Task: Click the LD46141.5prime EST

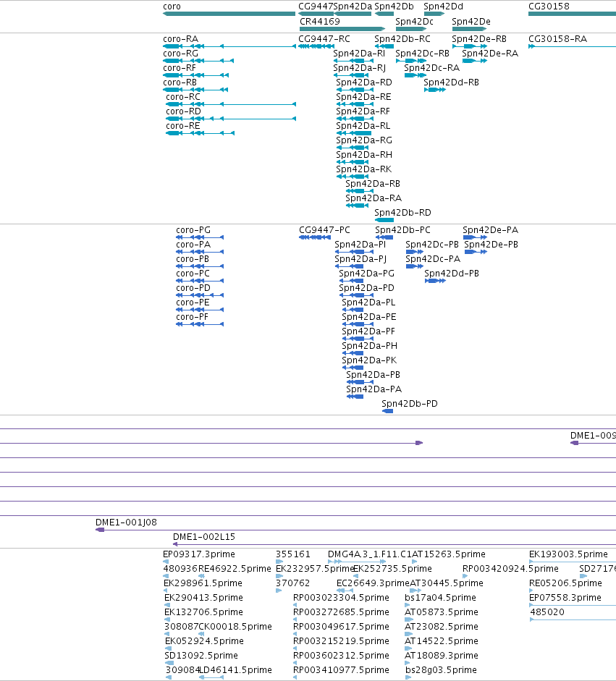Action: click(x=211, y=677)
